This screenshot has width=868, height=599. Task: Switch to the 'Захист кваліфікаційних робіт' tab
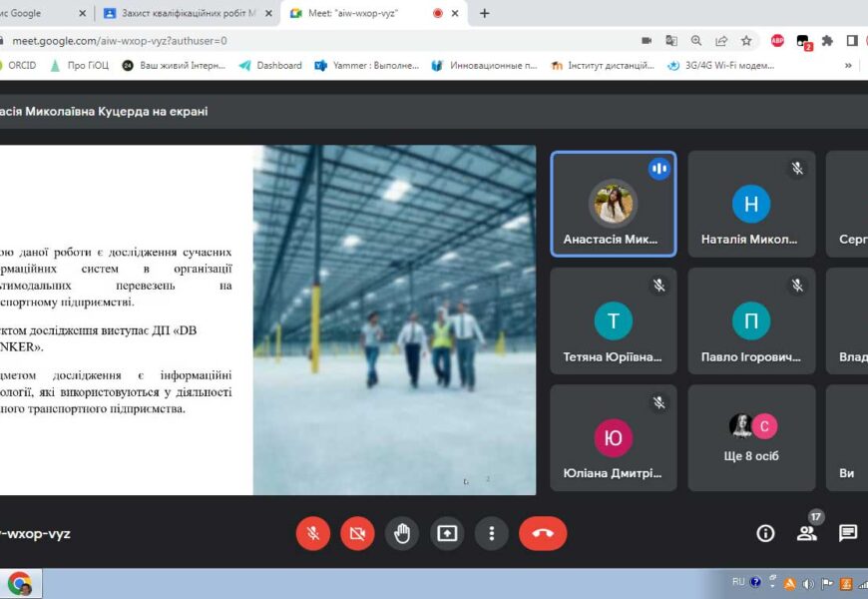(x=185, y=13)
